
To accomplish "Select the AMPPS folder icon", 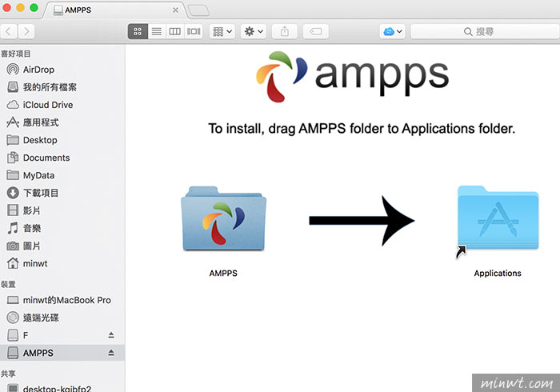I will [224, 218].
